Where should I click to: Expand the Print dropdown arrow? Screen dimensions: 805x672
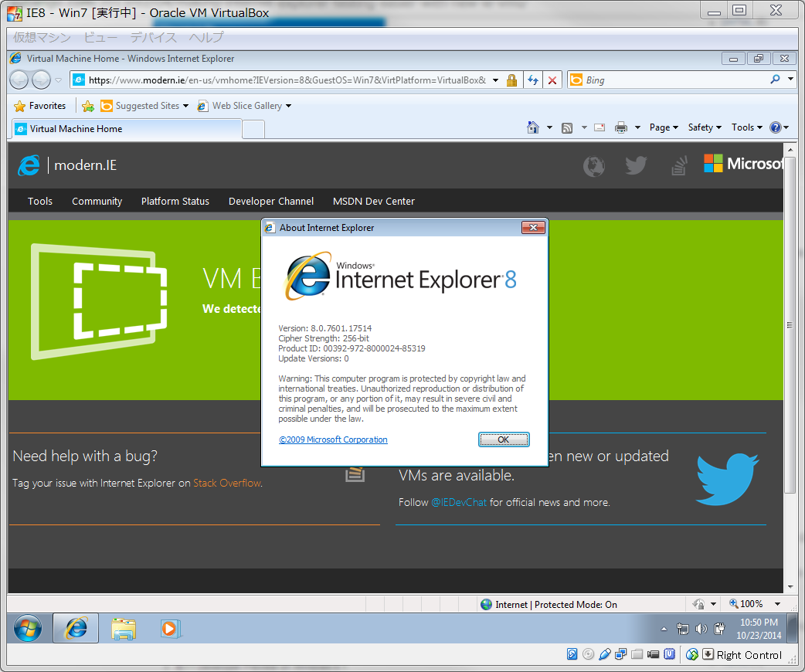coord(637,127)
